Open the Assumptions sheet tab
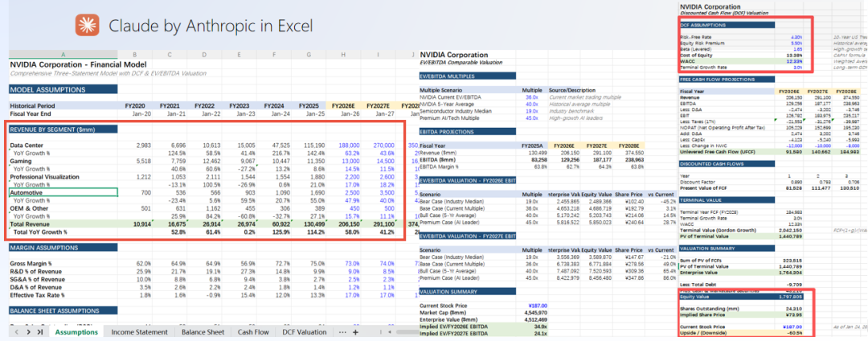Screen dimensions: 868x341 [76, 332]
